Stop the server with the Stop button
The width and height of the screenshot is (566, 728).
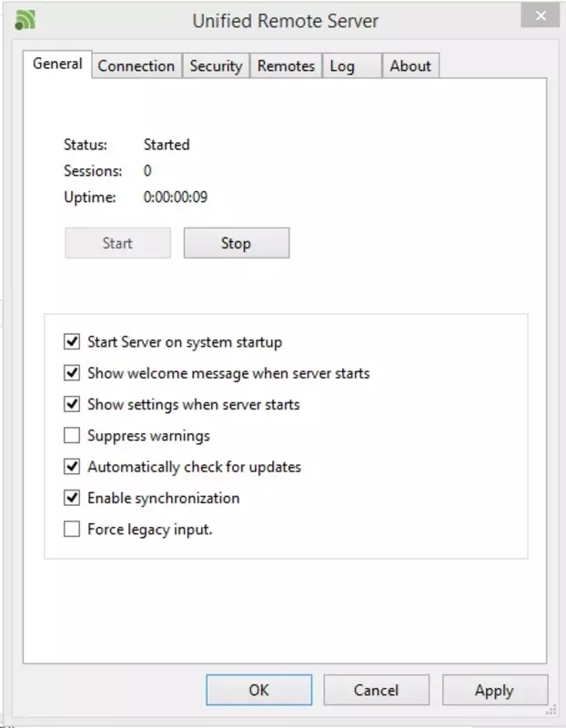[237, 243]
